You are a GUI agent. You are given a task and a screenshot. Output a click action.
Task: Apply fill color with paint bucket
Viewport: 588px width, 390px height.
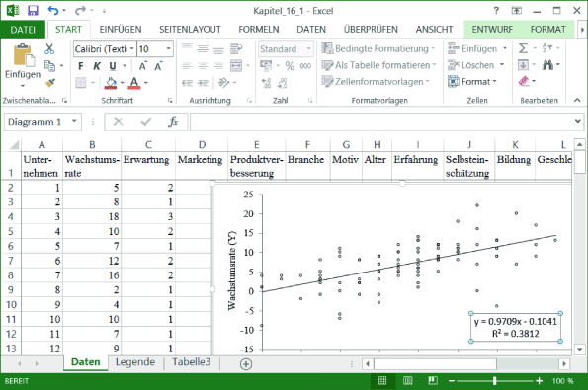(111, 83)
